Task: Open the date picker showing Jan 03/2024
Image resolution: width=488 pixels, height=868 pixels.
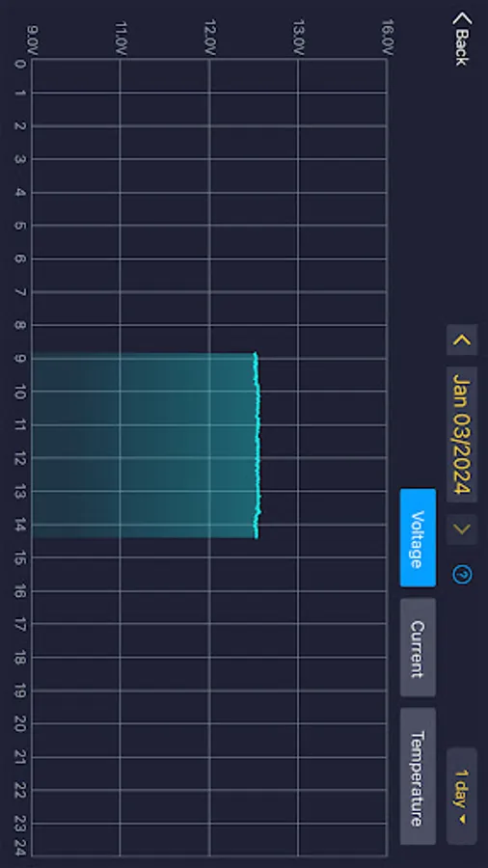Action: tap(462, 435)
